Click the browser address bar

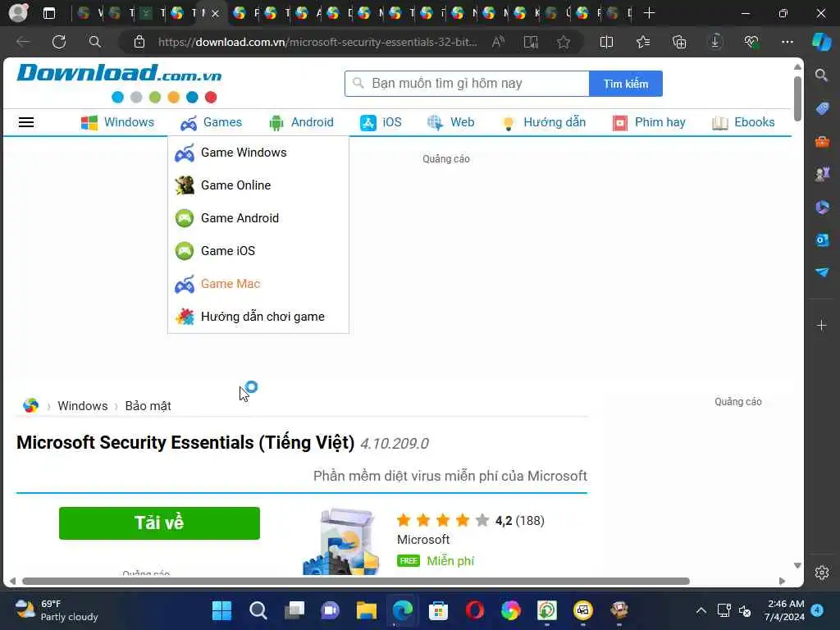click(317, 42)
